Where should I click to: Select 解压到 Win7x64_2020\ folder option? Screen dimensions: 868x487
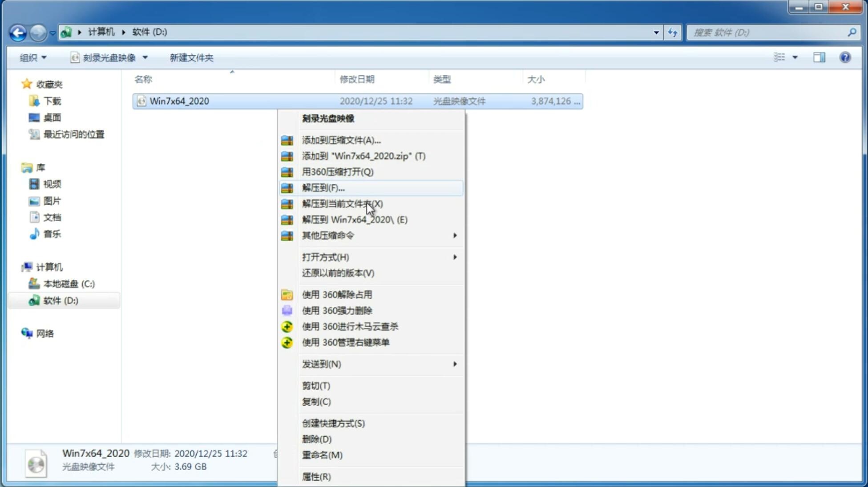tap(355, 219)
